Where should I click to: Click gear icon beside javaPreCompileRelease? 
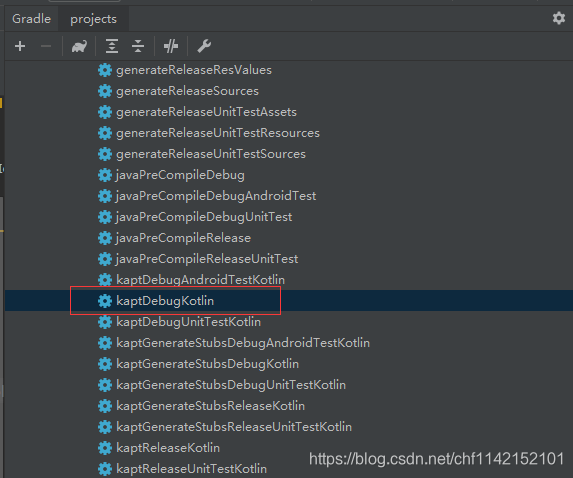pyautogui.click(x=105, y=238)
